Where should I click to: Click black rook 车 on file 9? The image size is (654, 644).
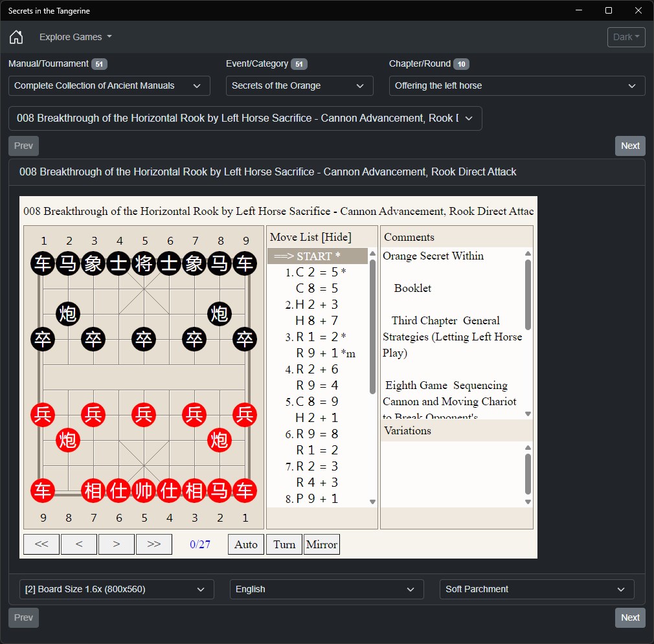pos(245,264)
